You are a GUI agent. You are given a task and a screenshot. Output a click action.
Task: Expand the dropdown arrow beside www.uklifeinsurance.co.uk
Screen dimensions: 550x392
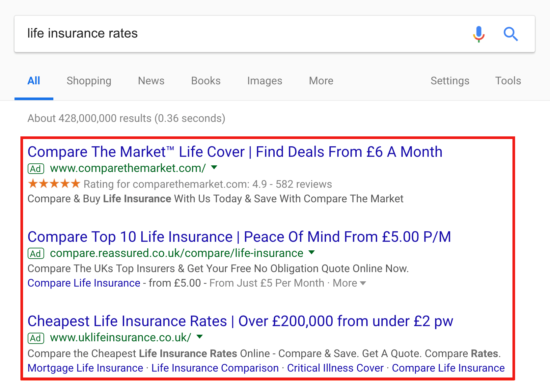(x=200, y=337)
